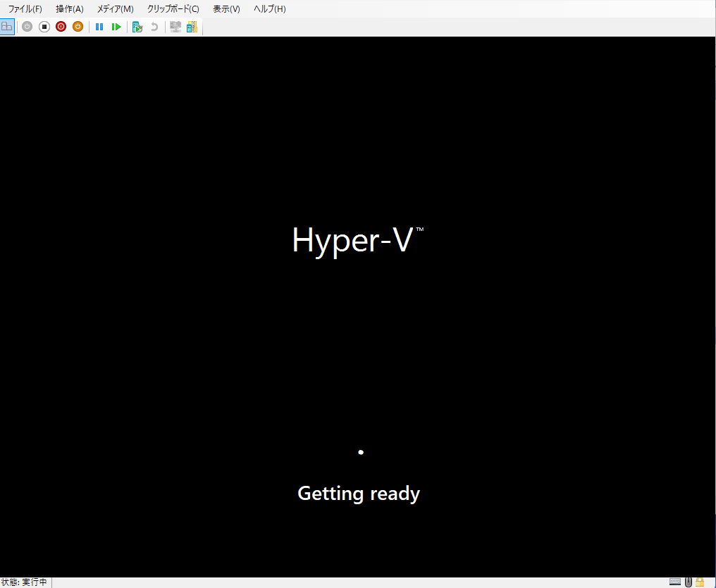Open the メディア(M) menu

(x=114, y=8)
